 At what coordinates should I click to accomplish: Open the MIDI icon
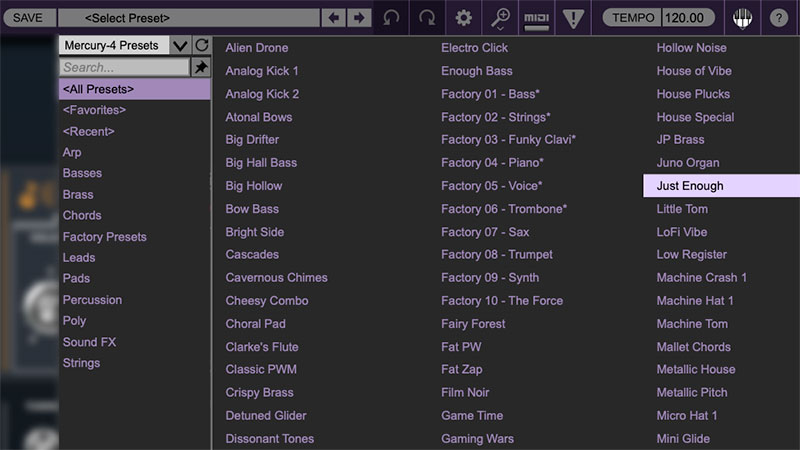click(537, 19)
